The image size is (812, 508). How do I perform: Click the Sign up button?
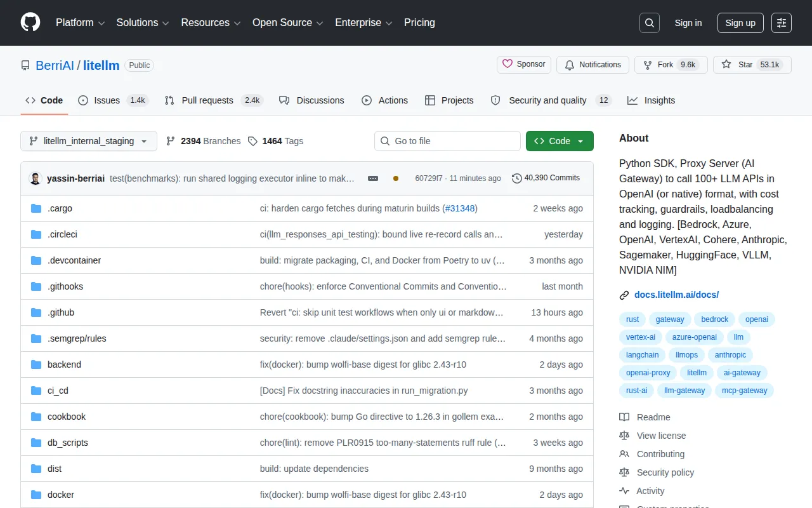pos(740,23)
